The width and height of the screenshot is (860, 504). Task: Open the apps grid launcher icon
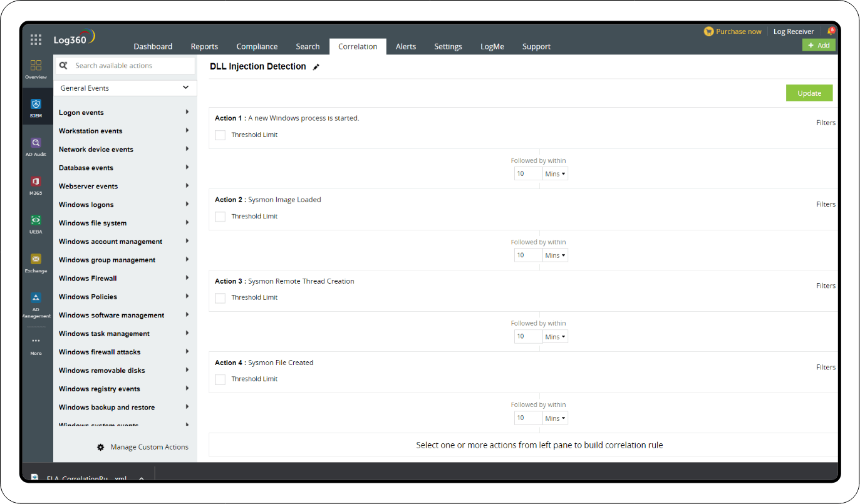(x=36, y=39)
